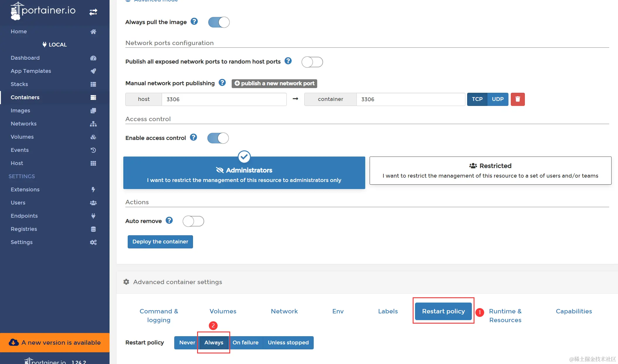The image size is (618, 364).
Task: Open Dashboard from the sidebar
Action: pos(25,58)
